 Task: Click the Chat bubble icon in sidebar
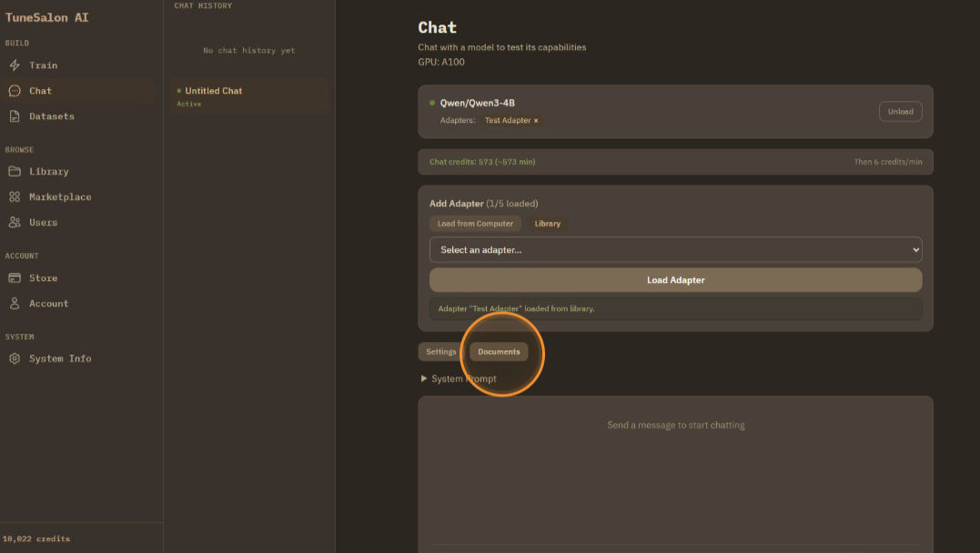click(x=15, y=91)
